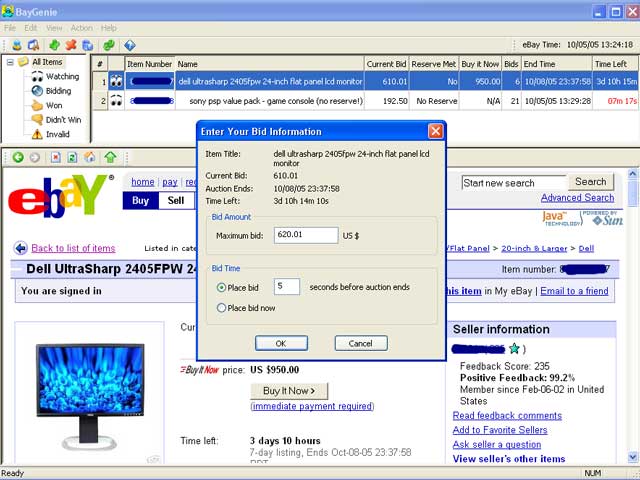Image resolution: width=640 pixels, height=480 pixels.
Task: Click the first toolbar user icon
Action: pos(17,45)
